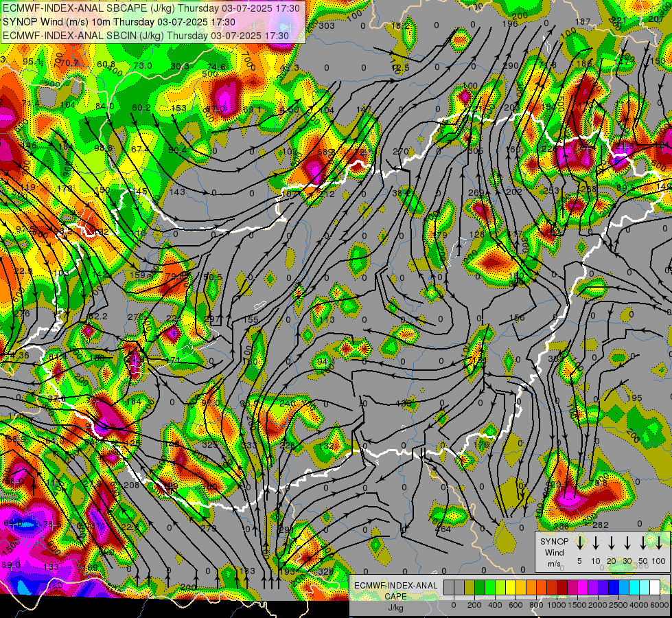Click the 50 m/s wind arrow symbol
The width and height of the screenshot is (672, 618).
[x=643, y=543]
